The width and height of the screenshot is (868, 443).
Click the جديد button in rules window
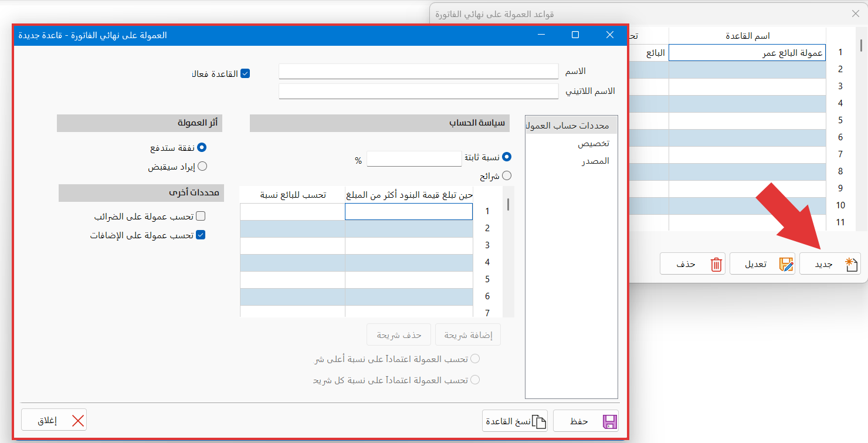(830, 263)
